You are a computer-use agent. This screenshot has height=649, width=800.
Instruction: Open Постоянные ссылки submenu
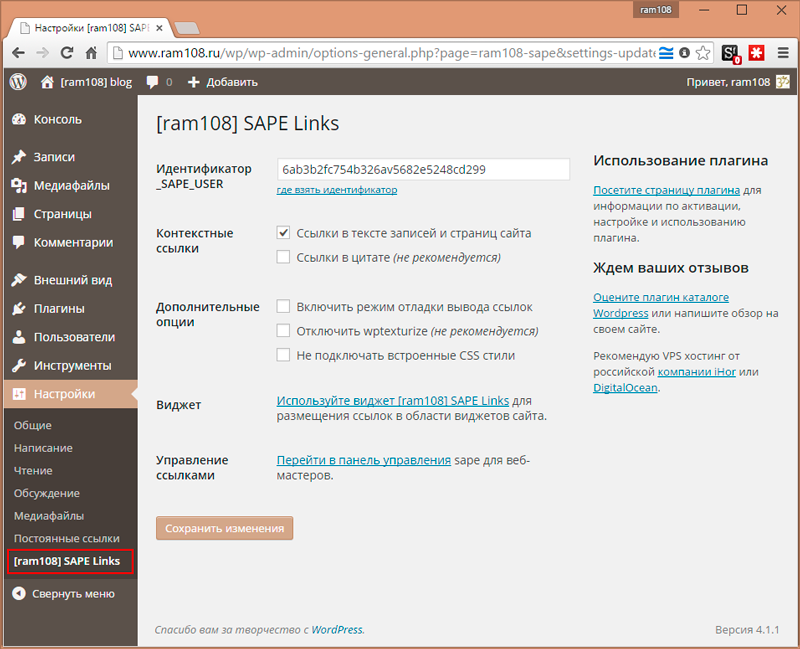click(x=67, y=538)
